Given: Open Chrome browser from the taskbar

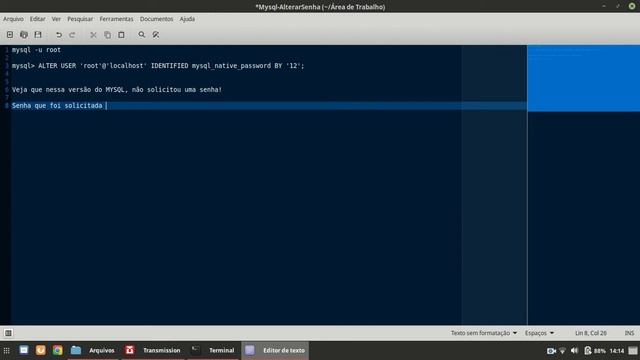Looking at the screenshot, I should coord(58,350).
